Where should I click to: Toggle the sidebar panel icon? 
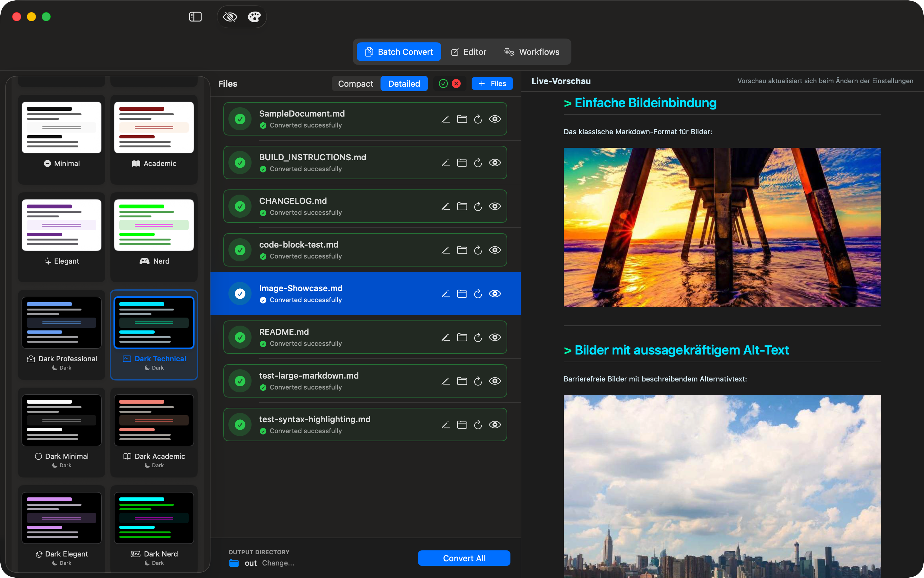pyautogui.click(x=195, y=17)
